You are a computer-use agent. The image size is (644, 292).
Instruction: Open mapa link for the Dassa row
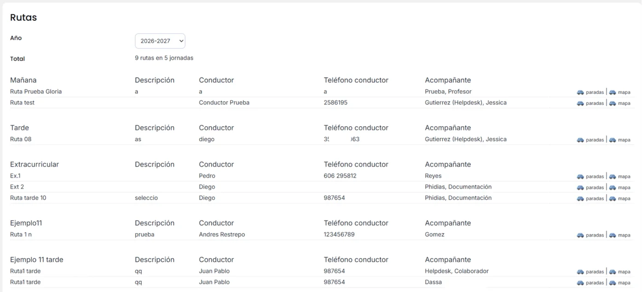coord(624,283)
